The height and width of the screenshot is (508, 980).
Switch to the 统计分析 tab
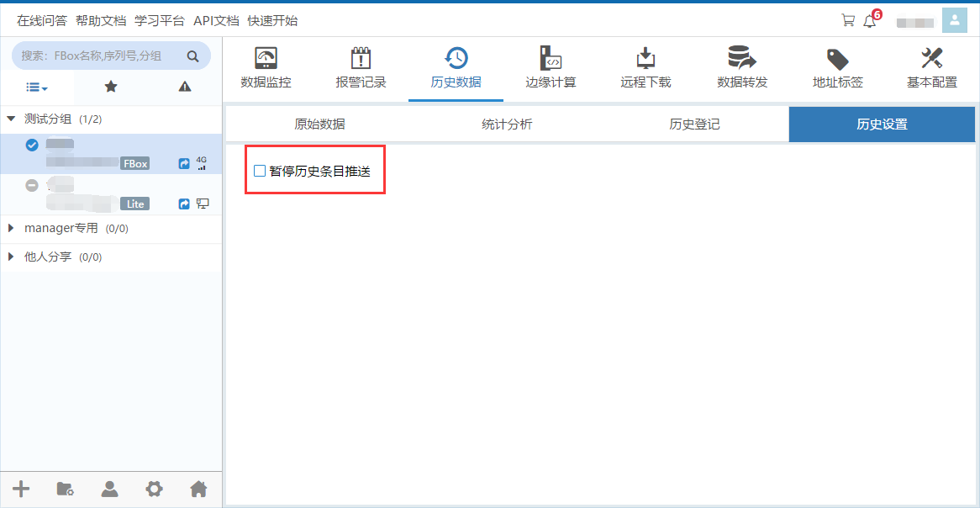507,124
